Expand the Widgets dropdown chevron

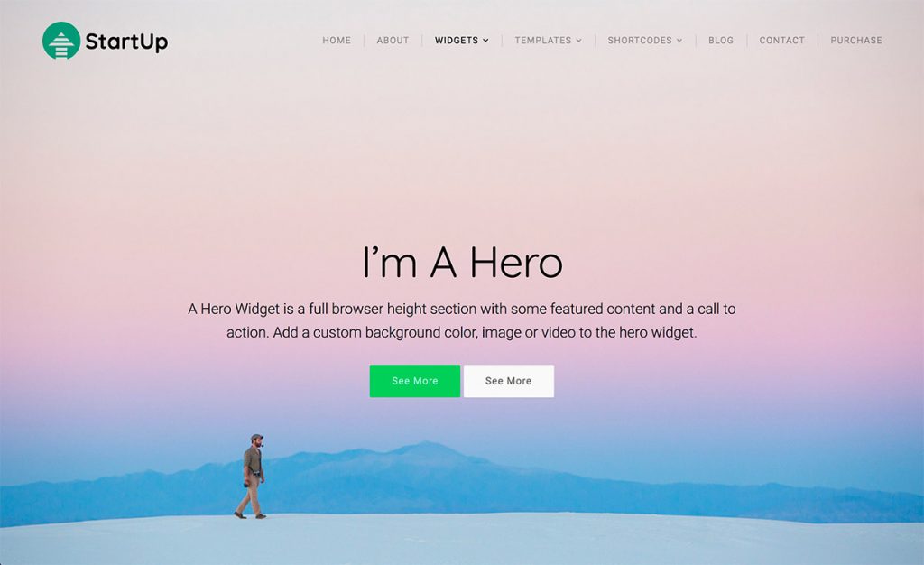[485, 41]
